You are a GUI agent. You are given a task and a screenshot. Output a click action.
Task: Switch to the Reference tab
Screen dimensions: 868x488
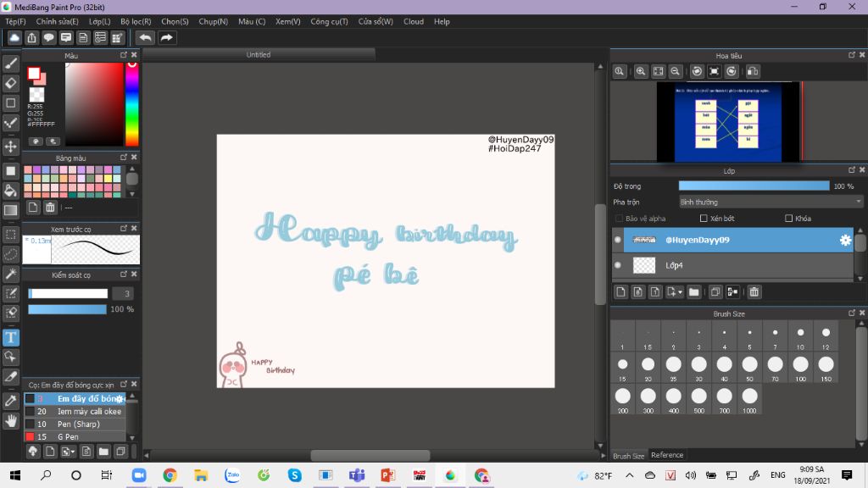667,455
